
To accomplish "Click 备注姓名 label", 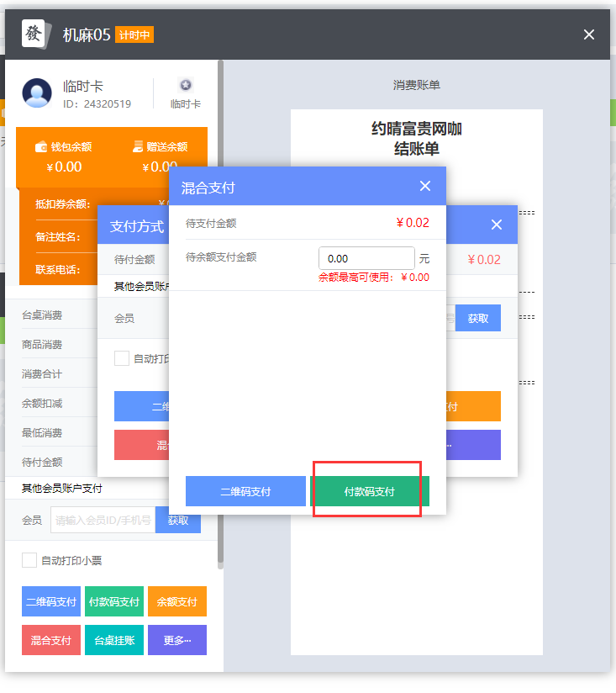I will (58, 237).
